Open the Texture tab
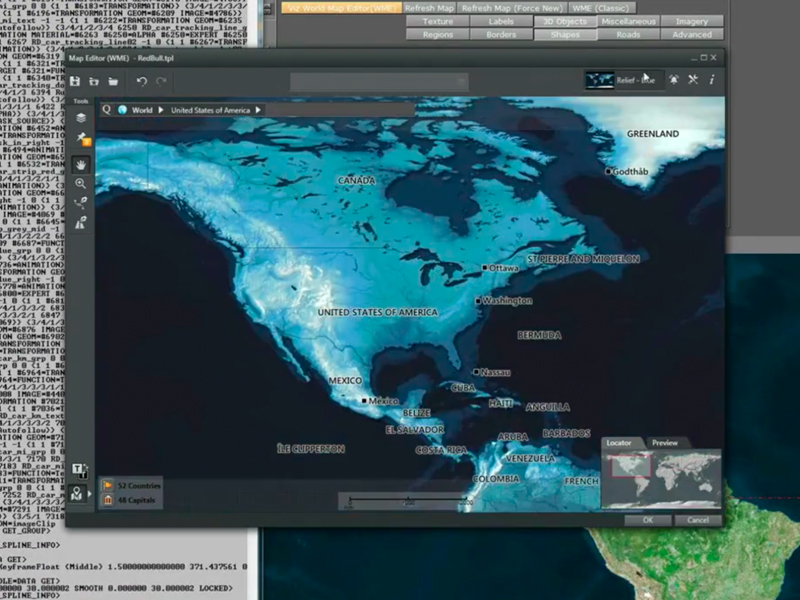Screen dimensions: 800x600 click(x=437, y=21)
